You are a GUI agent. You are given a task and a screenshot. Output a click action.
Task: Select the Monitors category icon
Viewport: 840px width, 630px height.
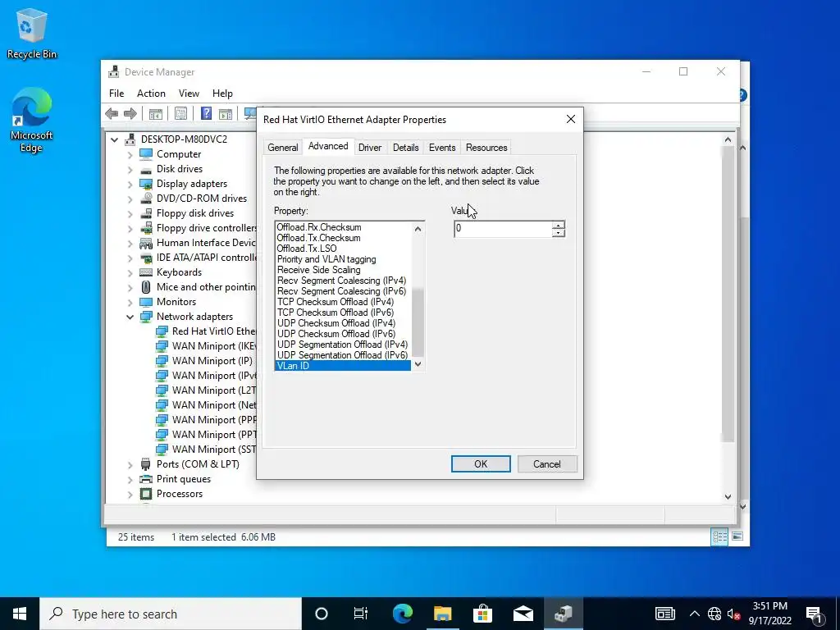pos(146,302)
